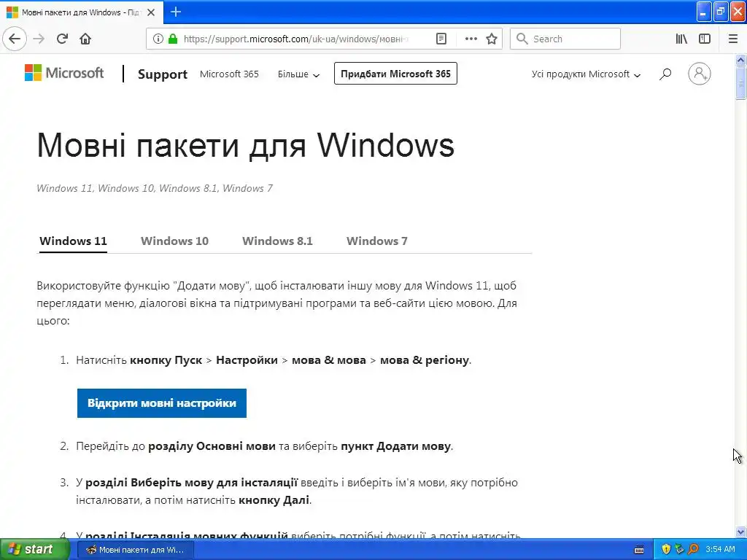Click the Support link
747x560 pixels.
[163, 74]
